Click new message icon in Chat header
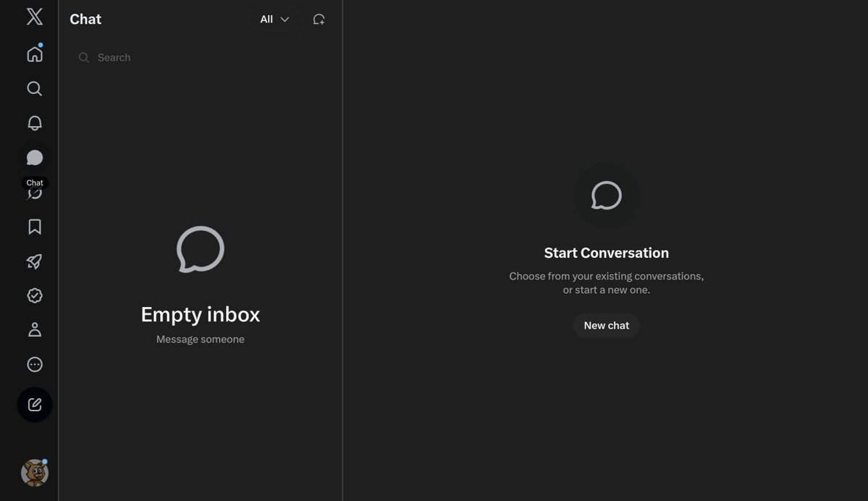 click(x=319, y=20)
